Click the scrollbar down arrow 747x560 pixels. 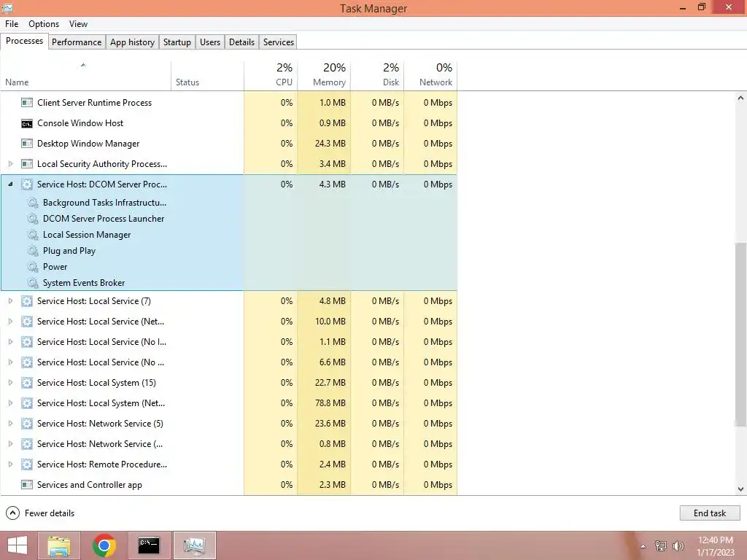click(740, 489)
